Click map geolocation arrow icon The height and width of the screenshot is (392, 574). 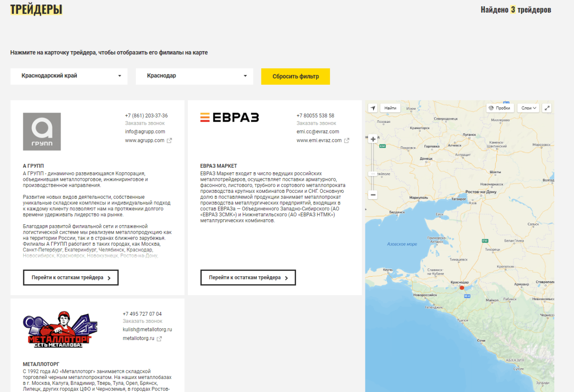(373, 108)
